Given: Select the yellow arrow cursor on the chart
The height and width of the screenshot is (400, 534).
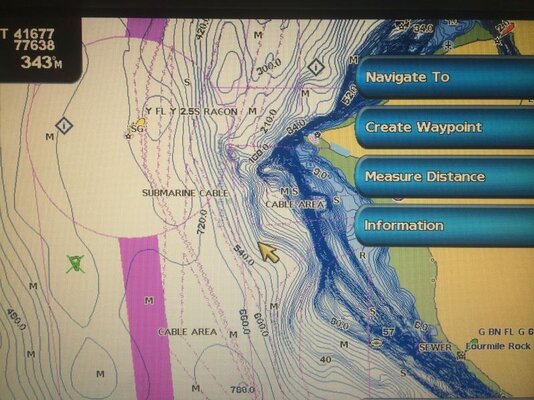Looking at the screenshot, I should (268, 252).
